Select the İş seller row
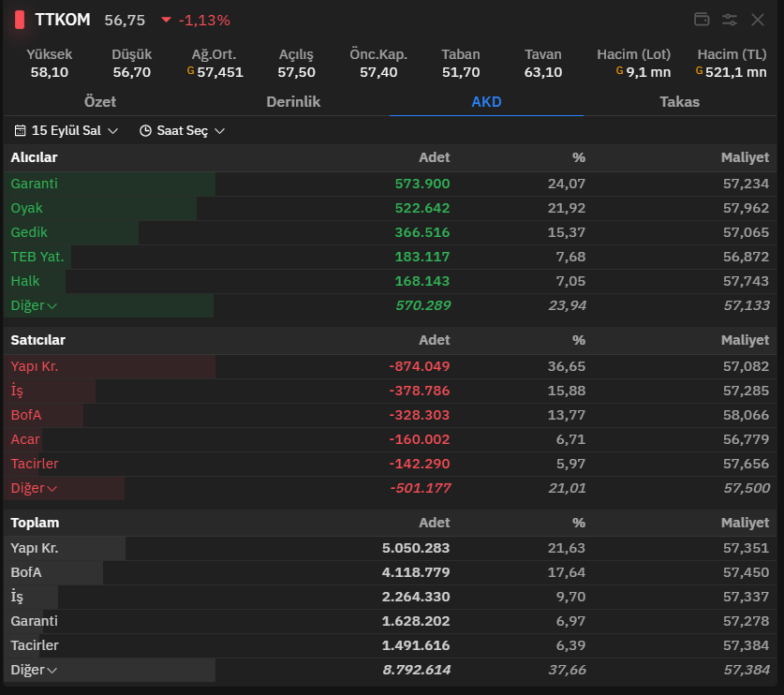 (390, 391)
